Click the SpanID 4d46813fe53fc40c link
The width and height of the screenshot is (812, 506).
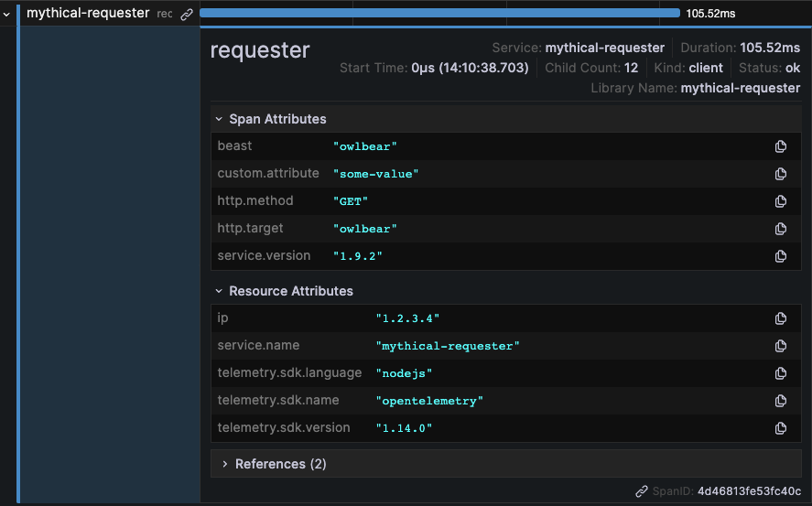click(x=749, y=491)
